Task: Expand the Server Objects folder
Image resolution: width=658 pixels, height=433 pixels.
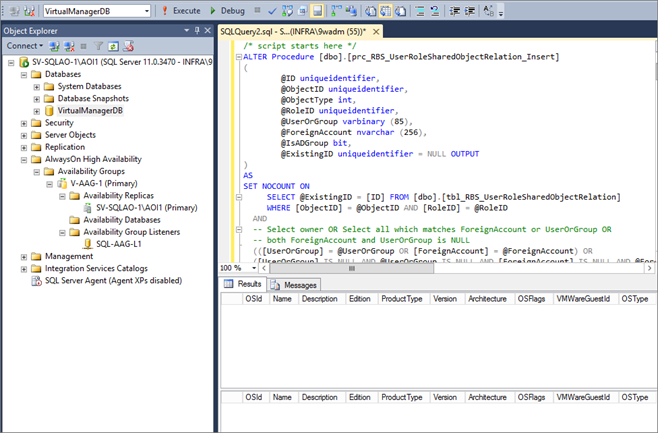Action: click(x=24, y=136)
